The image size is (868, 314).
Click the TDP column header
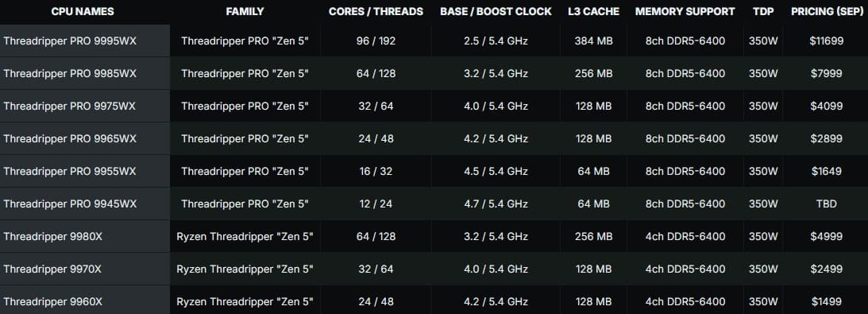pos(763,12)
